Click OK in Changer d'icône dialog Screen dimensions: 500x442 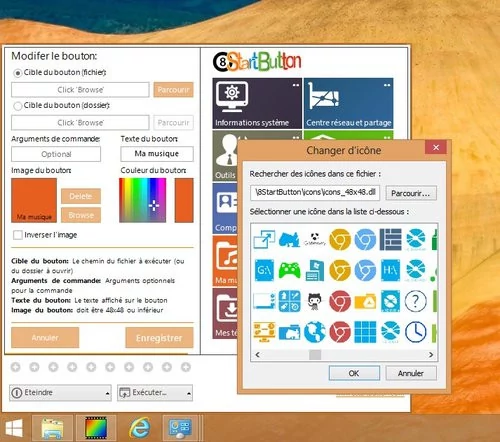[354, 373]
